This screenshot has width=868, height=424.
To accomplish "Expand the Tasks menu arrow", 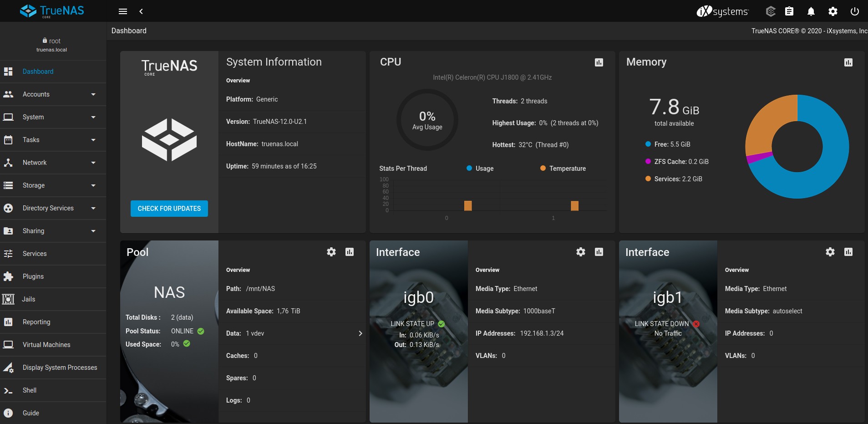I will click(93, 140).
